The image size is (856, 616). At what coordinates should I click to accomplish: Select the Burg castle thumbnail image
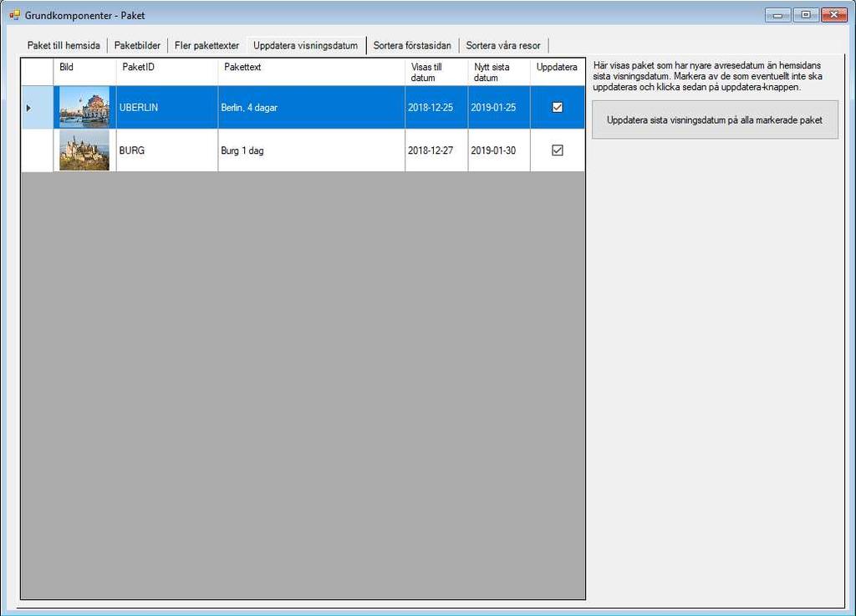(x=84, y=150)
